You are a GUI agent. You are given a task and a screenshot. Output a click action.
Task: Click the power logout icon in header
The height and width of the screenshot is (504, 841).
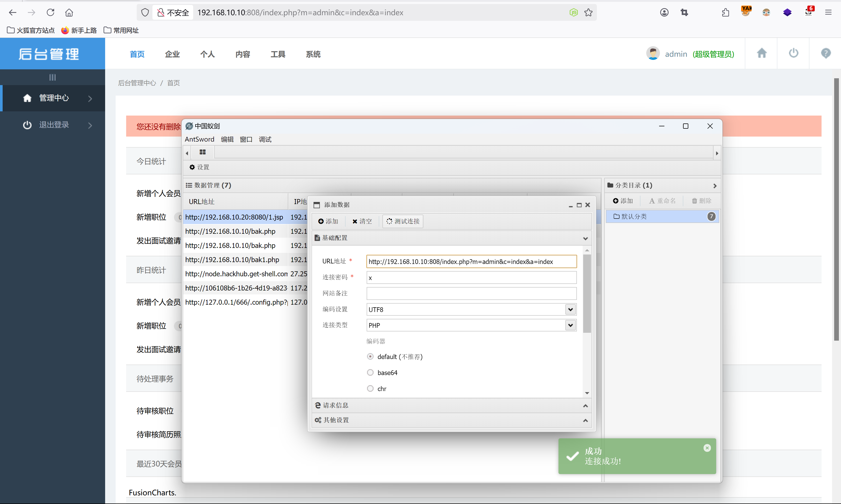793,53
